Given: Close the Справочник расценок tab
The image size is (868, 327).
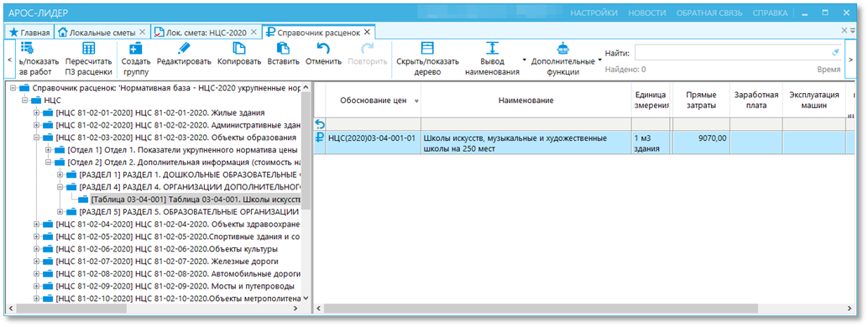Looking at the screenshot, I should 367,32.
